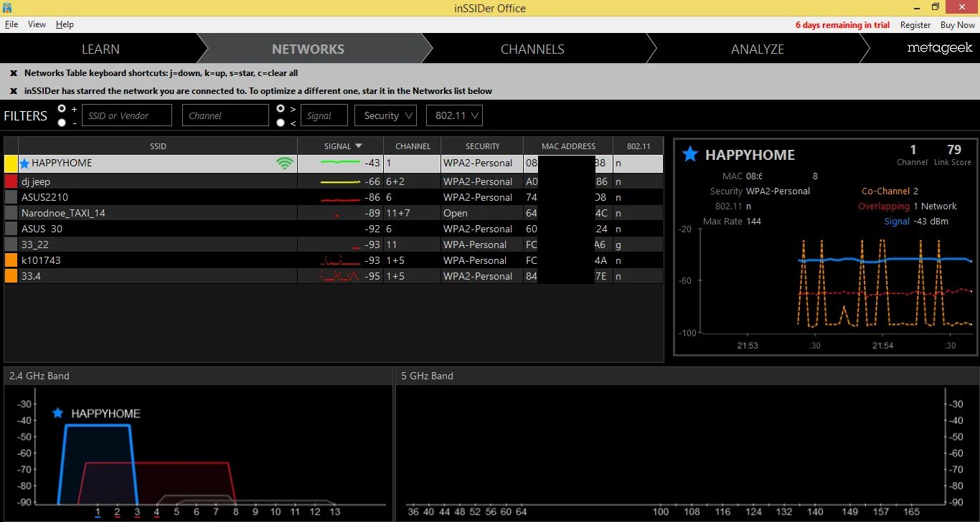Viewport: 980px width, 522px height.
Task: Select the Narodnoe_TAXI_14 network row
Action: [334, 213]
